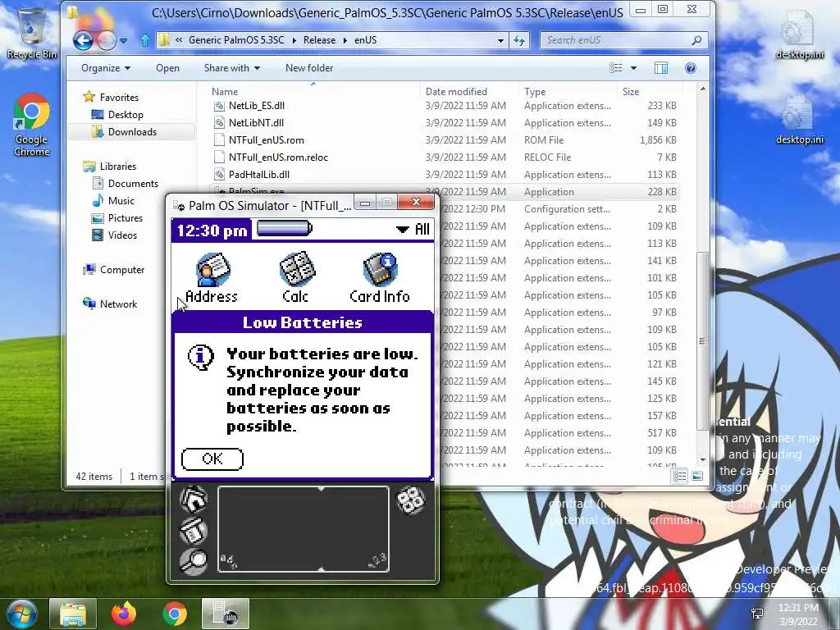Select Music library
The height and width of the screenshot is (630, 840).
click(x=113, y=200)
